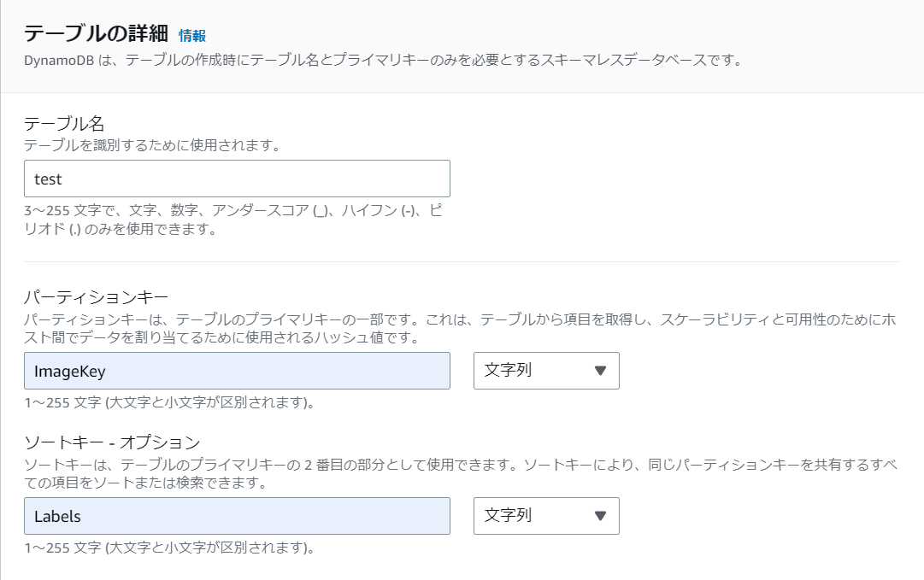Screen dimensions: 924x580
Task: Select the テーブル名 field containing test
Action: [x=237, y=179]
